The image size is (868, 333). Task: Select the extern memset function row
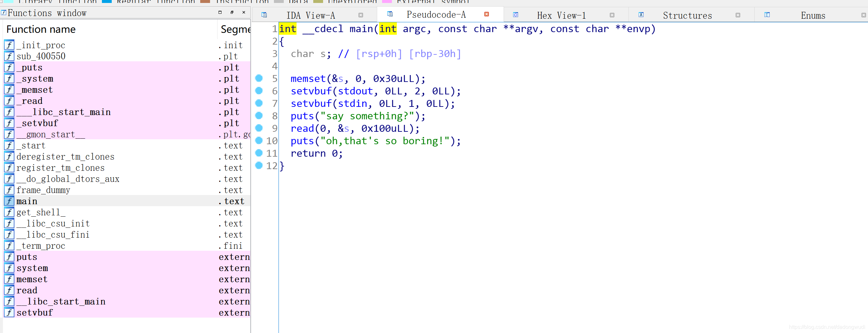click(127, 278)
